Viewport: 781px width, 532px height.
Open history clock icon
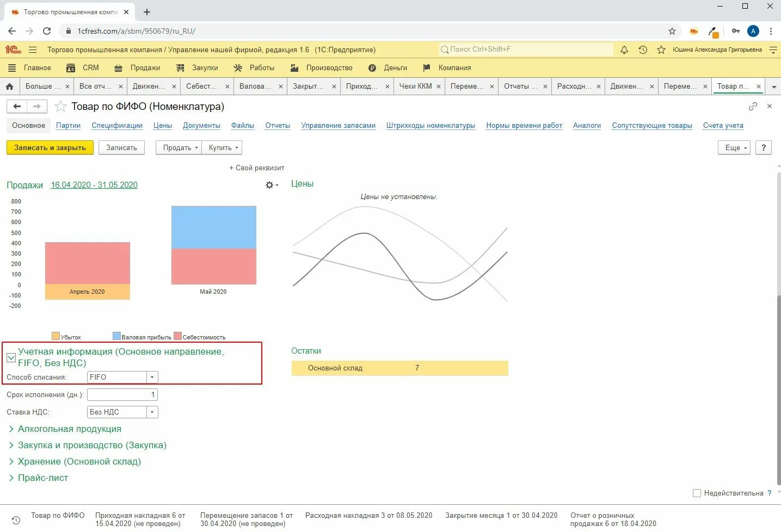643,50
